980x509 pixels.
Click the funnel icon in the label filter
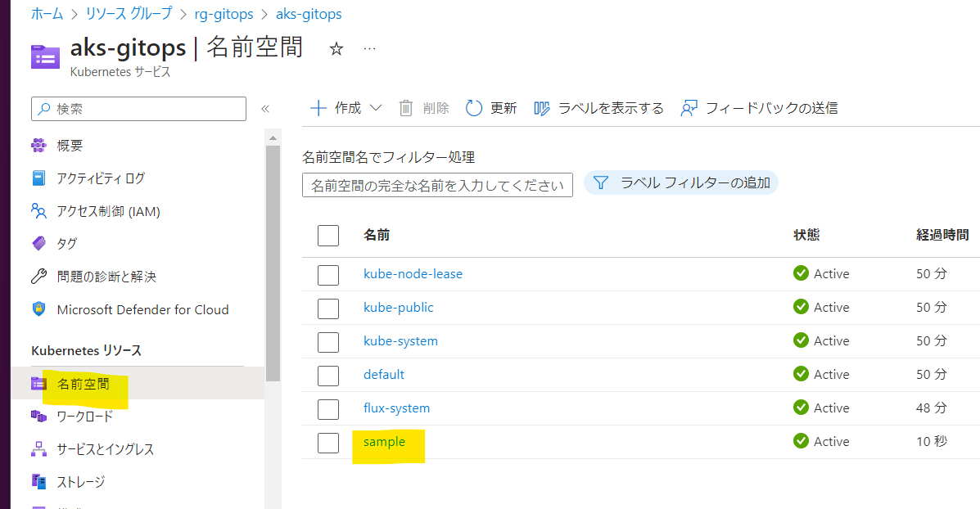(x=601, y=182)
